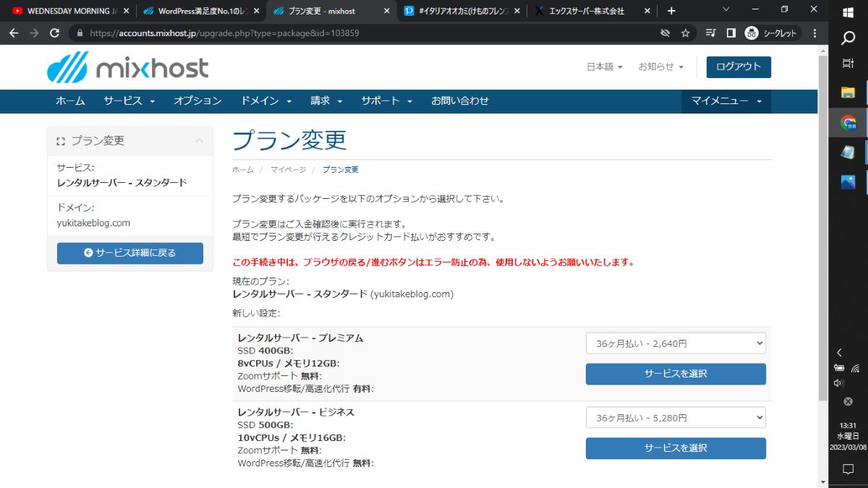Switch to the WordPress満足度No.1 tab
Image resolution: width=868 pixels, height=488 pixels.
[x=200, y=11]
